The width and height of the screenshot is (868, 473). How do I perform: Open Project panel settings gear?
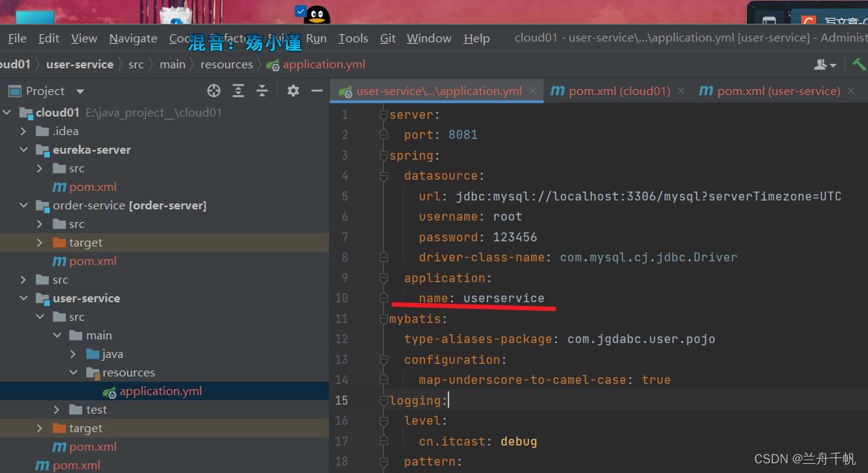click(293, 91)
